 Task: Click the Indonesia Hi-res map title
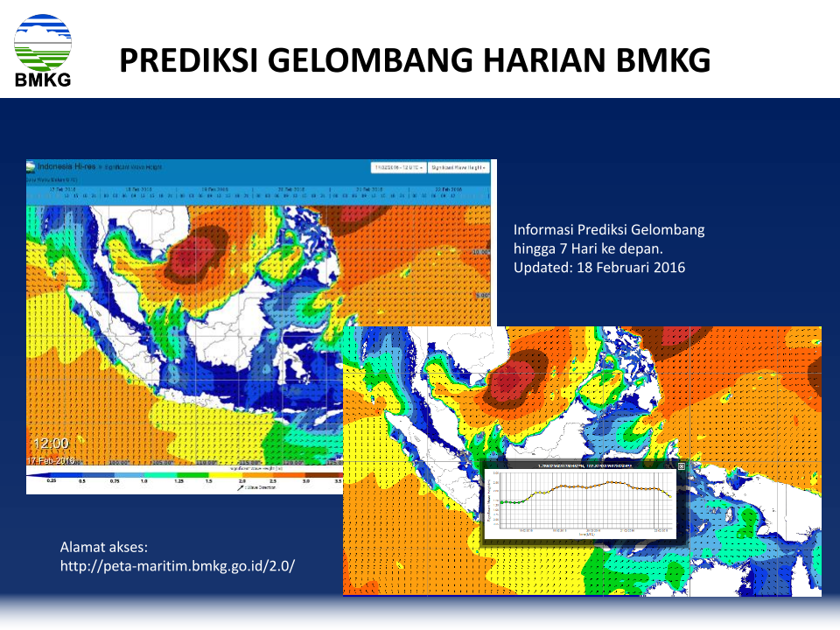66,166
